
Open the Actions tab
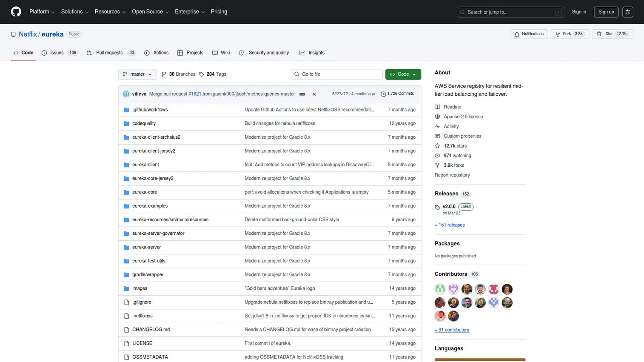[157, 53]
